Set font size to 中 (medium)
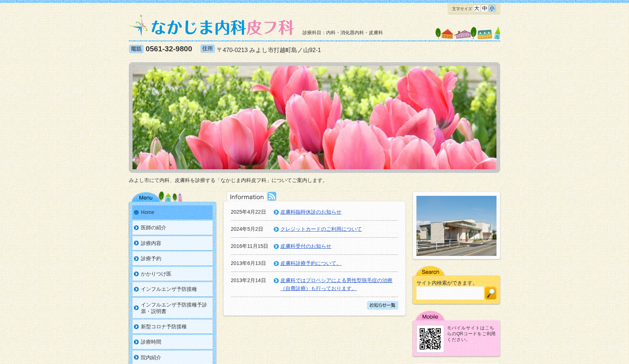 pyautogui.click(x=484, y=8)
